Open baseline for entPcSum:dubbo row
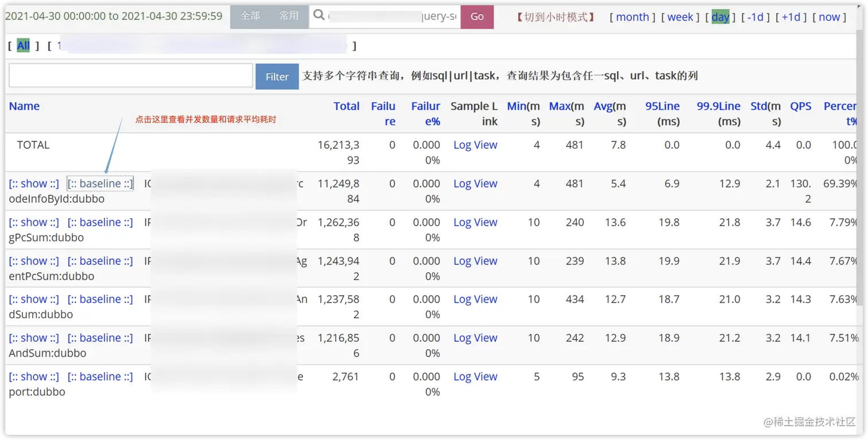 coord(100,261)
